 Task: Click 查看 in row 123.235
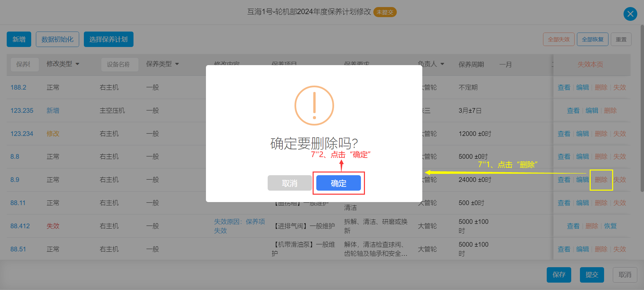573,110
